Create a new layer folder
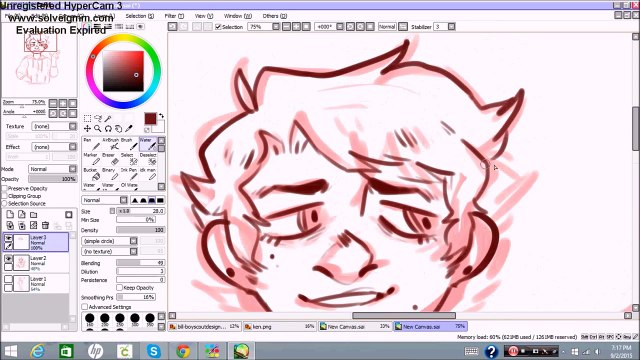This screenshot has width=640, height=360. click(33, 215)
